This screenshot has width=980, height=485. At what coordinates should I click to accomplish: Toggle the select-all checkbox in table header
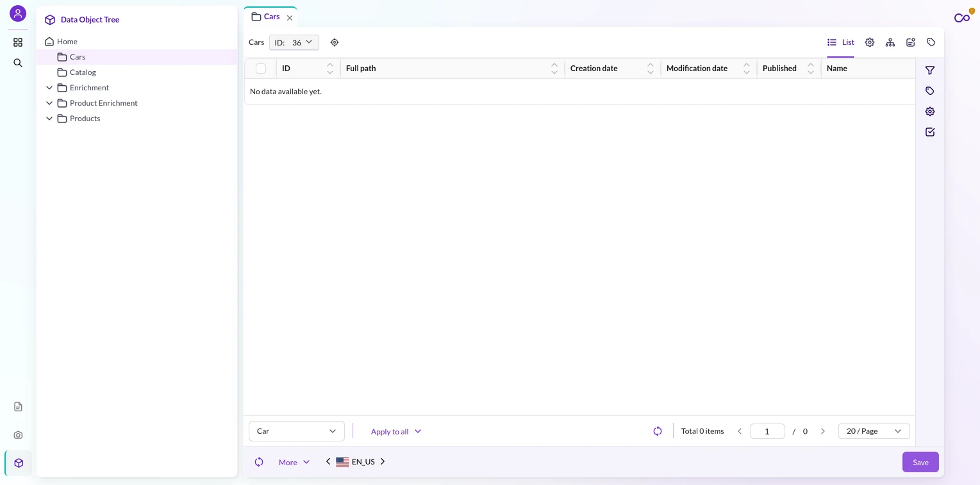coord(261,69)
